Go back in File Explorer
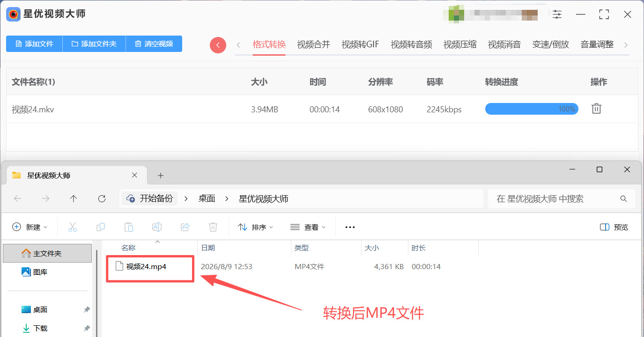This screenshot has width=644, height=337. (18, 198)
